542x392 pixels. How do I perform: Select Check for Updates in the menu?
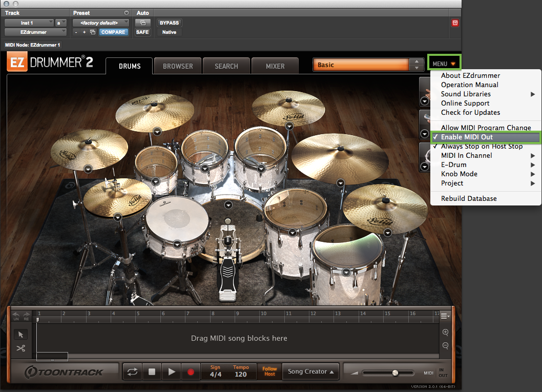(470, 112)
